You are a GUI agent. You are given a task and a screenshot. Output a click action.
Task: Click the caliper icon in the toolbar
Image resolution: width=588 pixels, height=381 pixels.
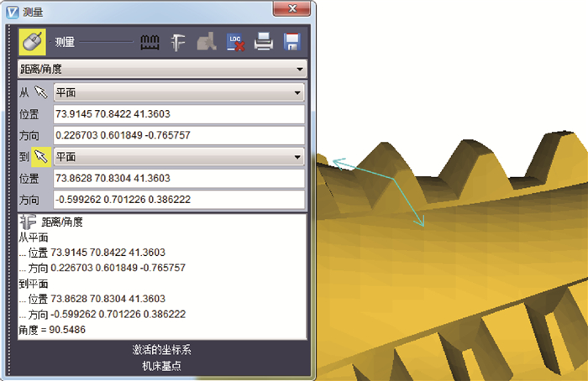[178, 41]
